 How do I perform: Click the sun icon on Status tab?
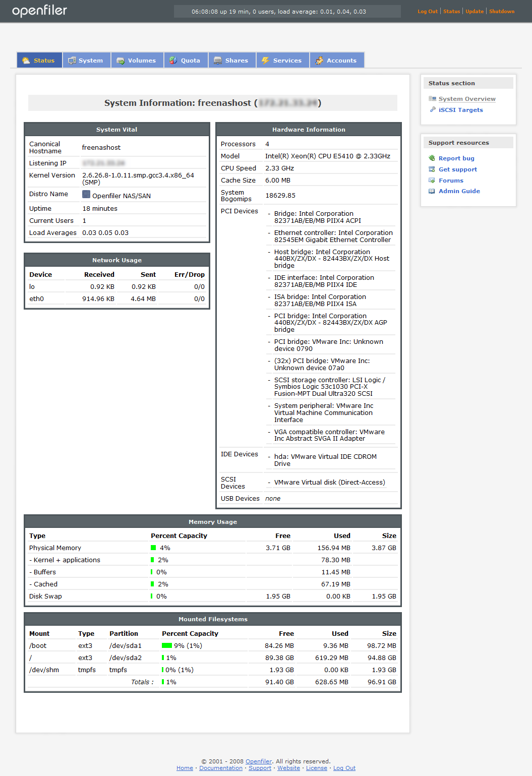26,61
